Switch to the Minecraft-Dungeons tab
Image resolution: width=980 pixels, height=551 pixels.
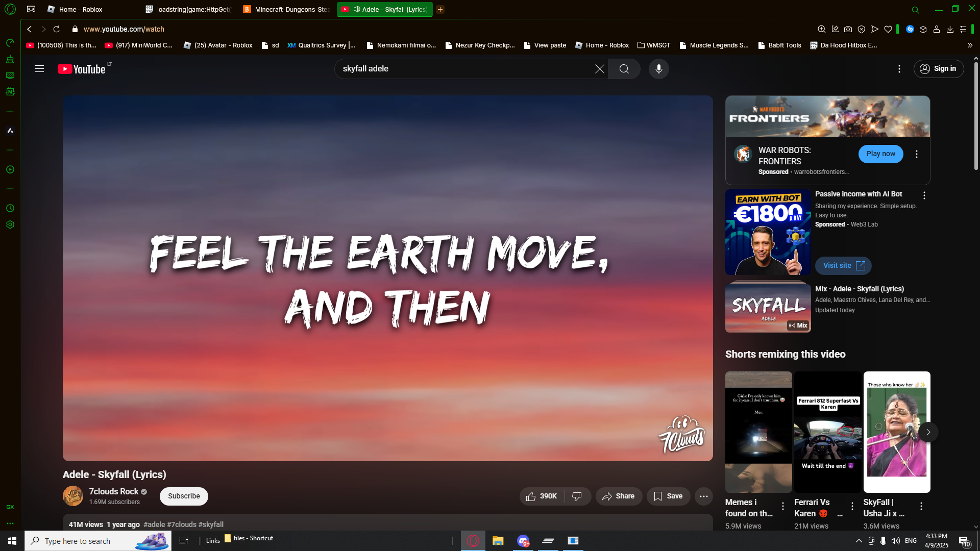pos(287,9)
